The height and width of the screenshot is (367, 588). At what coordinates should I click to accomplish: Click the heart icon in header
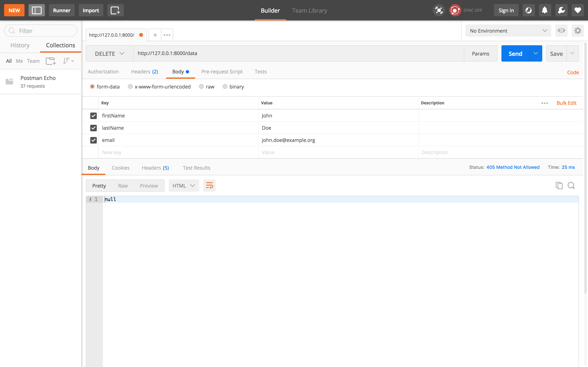tap(578, 10)
